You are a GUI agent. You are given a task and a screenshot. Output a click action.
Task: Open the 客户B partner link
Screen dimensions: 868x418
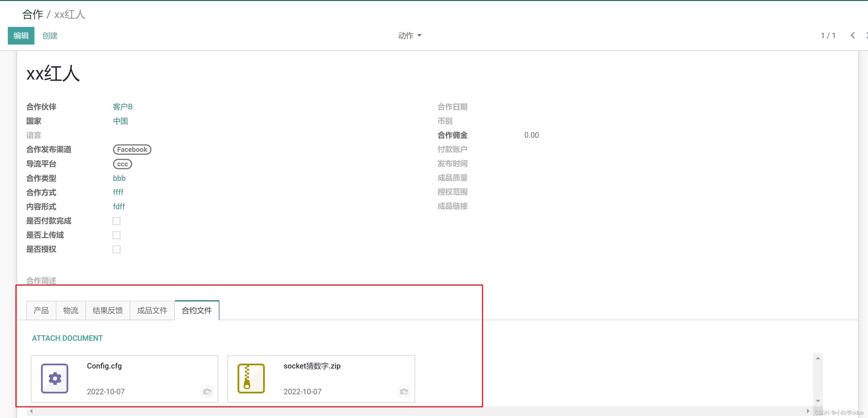(x=122, y=107)
